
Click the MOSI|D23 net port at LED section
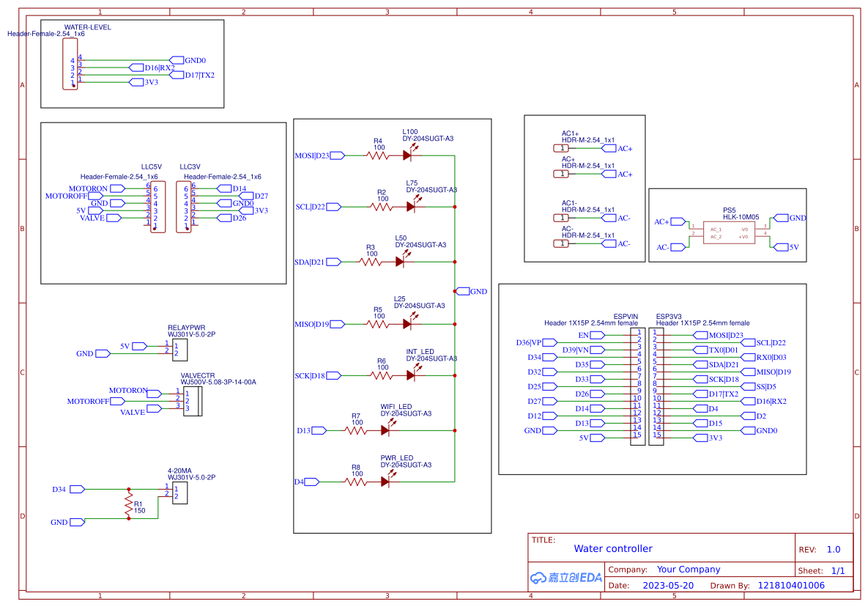coord(319,155)
